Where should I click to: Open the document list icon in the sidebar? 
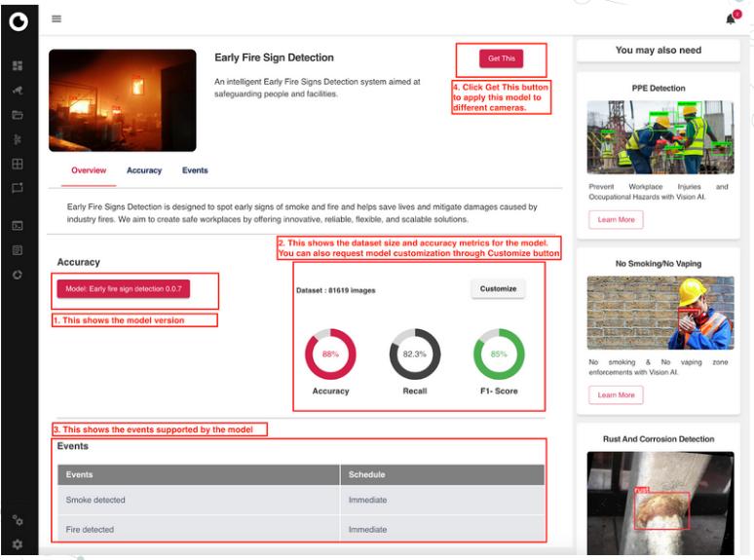(17, 250)
